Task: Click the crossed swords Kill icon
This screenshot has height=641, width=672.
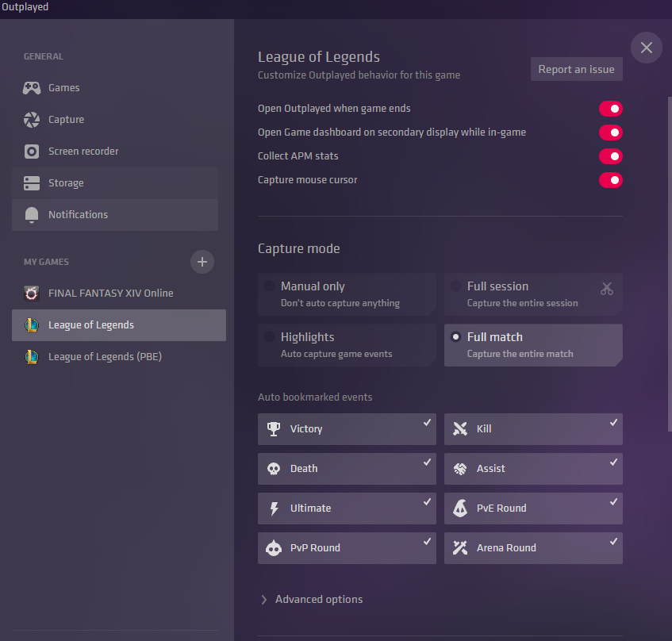Action: point(460,429)
